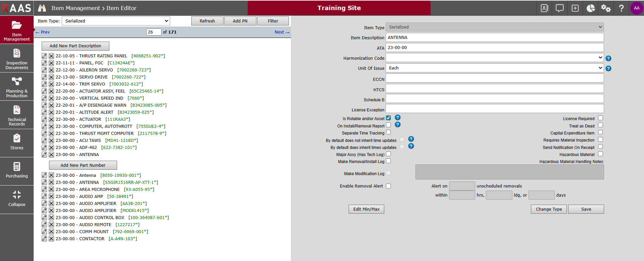644x261 pixels.
Task: Click the Item Description field
Action: pos(495,38)
